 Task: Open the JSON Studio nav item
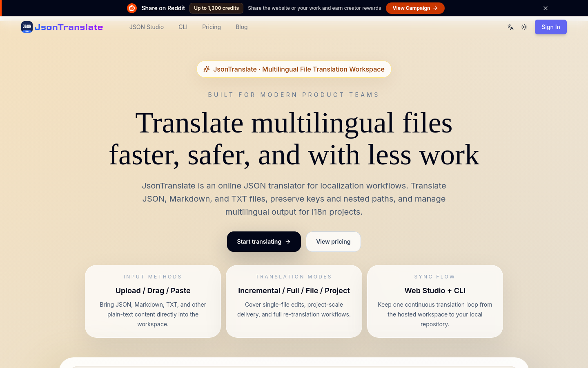(x=147, y=27)
